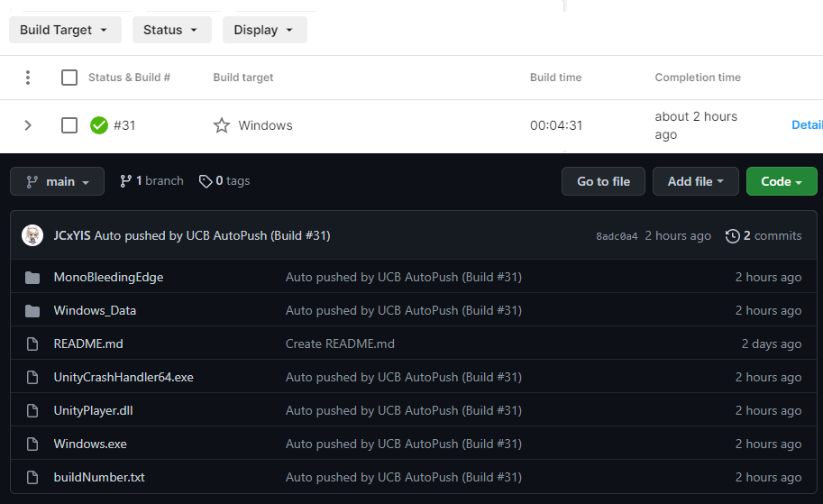Open the 8adc0a4 commit hash link
This screenshot has width=823, height=504.
tap(617, 236)
